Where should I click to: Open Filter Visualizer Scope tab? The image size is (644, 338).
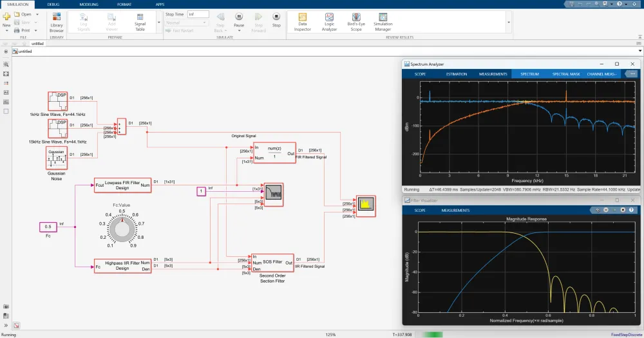tap(420, 211)
